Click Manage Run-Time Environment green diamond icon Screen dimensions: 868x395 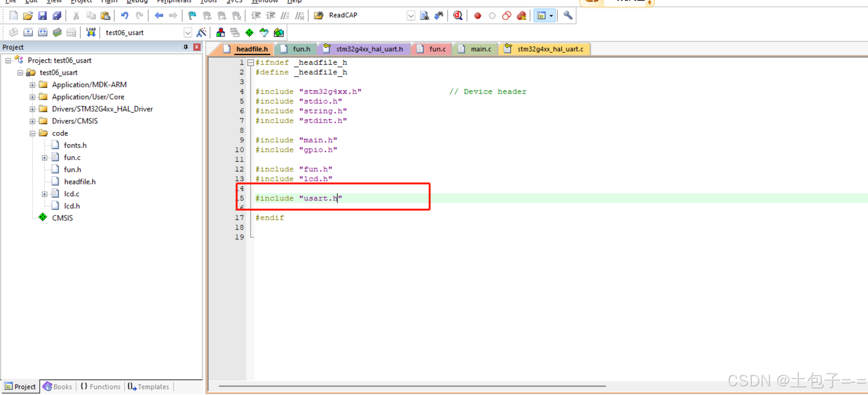pos(249,33)
